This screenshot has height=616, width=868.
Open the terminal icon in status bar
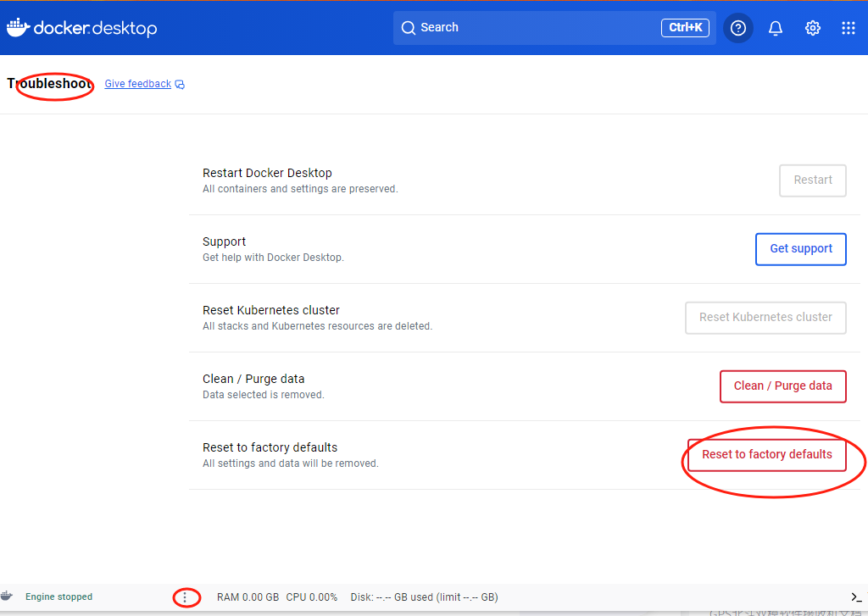(856, 597)
